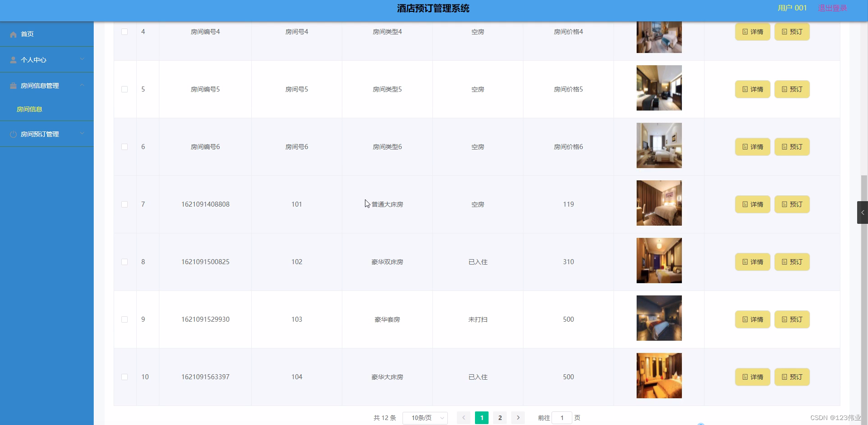868x425 pixels.
Task: Click the user icon beside 个人中心
Action: click(13, 59)
